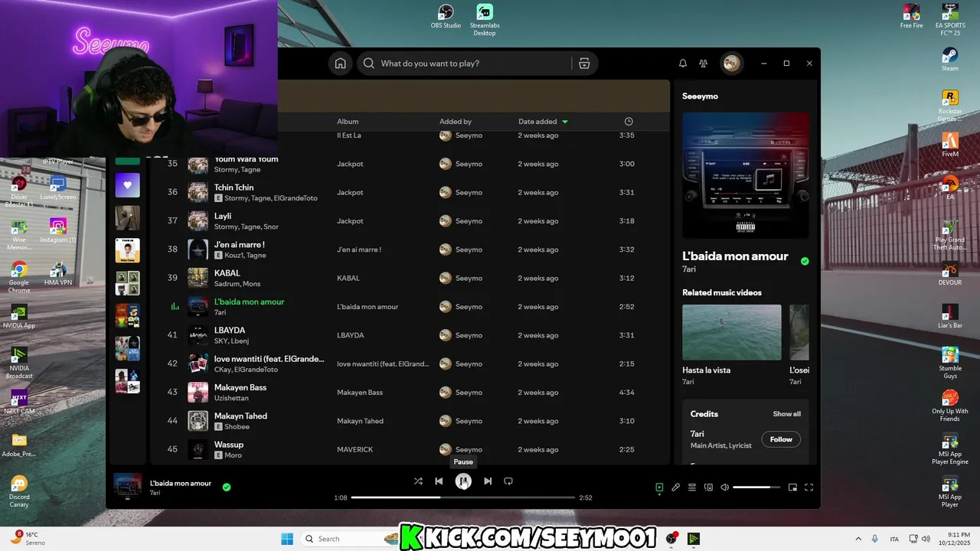Sort by the Album column header

tap(348, 122)
